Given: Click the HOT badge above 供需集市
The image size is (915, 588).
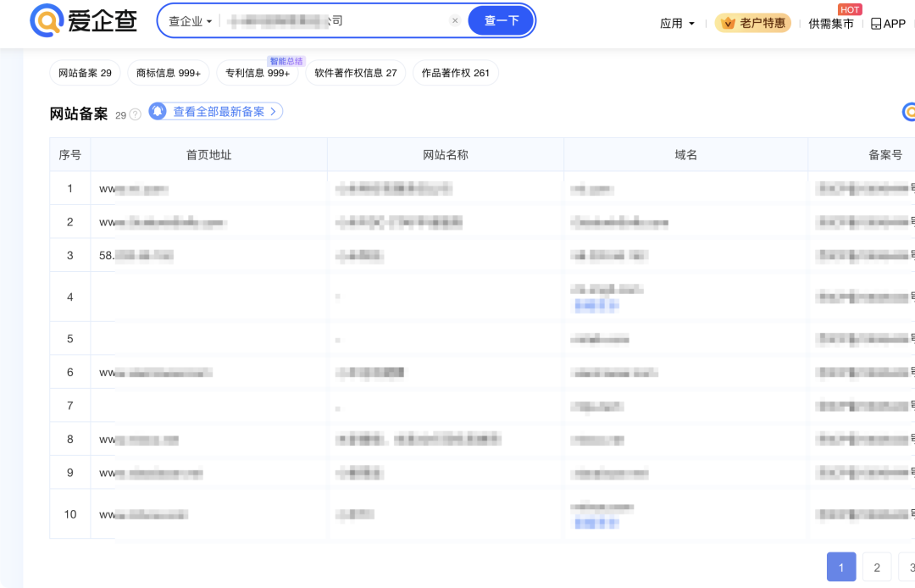Looking at the screenshot, I should click(x=850, y=10).
